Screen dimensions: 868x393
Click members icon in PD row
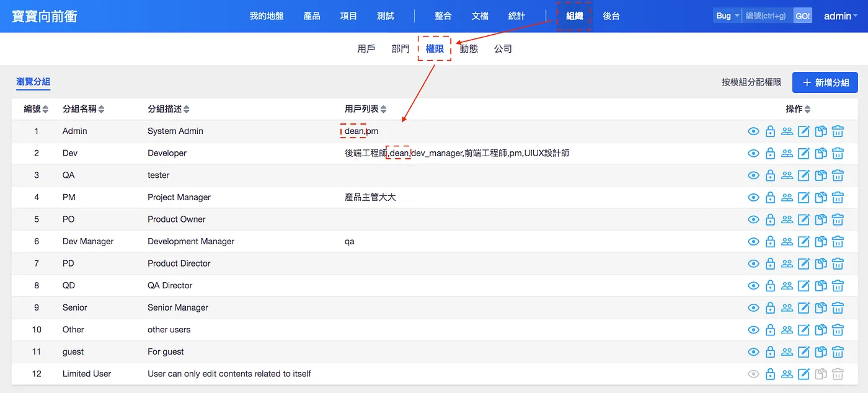(787, 263)
